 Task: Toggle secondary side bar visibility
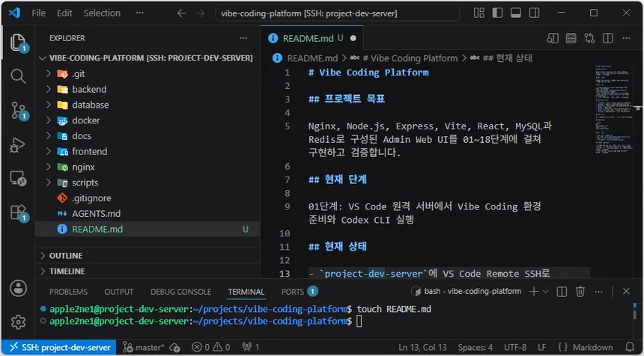535,13
